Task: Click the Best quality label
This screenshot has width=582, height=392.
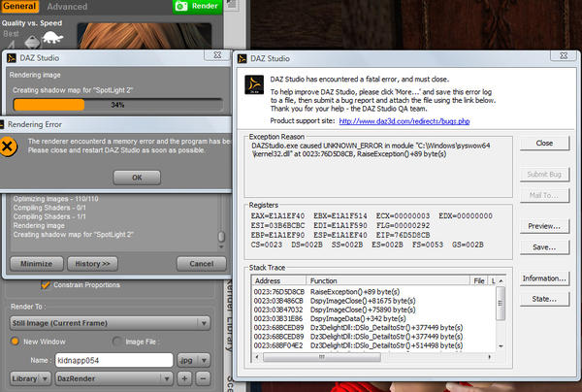Action: (x=11, y=33)
